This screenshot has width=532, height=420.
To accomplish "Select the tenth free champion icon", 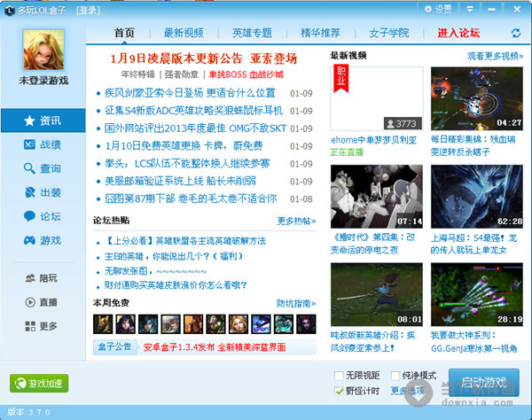I will click(307, 324).
